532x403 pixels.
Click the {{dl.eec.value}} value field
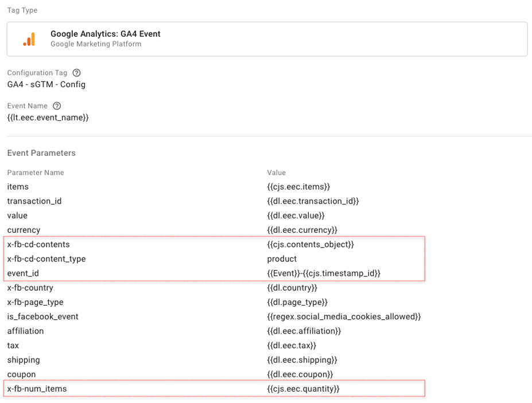pyautogui.click(x=296, y=216)
